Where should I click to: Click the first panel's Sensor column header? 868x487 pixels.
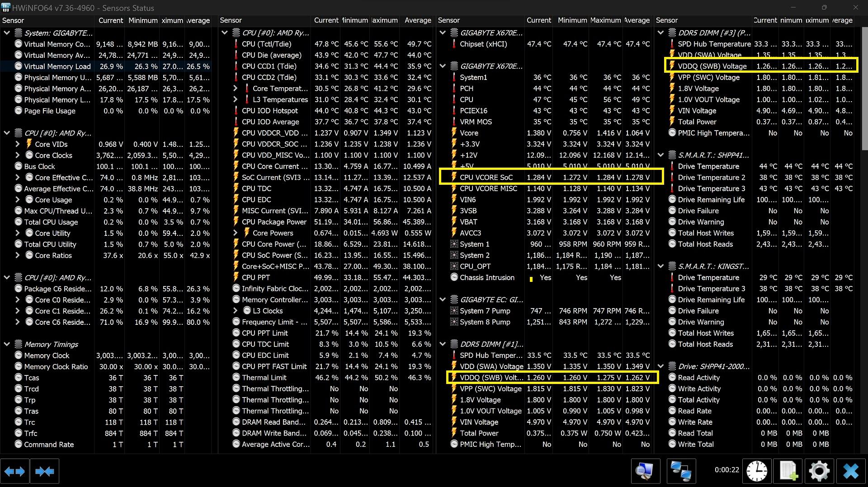(47, 20)
